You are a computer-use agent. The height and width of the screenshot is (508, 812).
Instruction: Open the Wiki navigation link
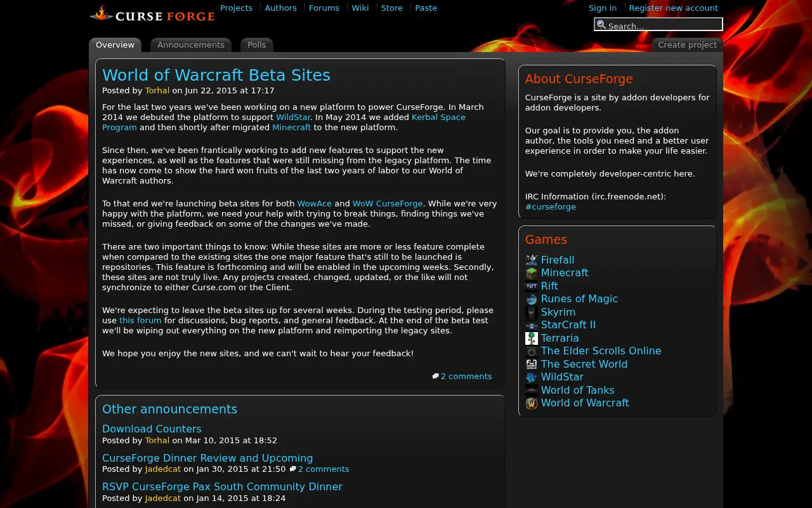tap(360, 8)
